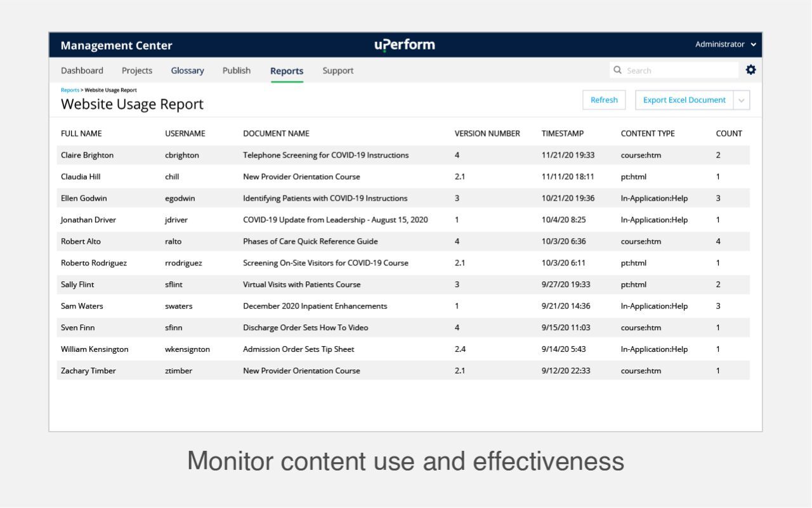812x508 pixels.
Task: Select the Robert Alto name cell
Action: point(81,241)
